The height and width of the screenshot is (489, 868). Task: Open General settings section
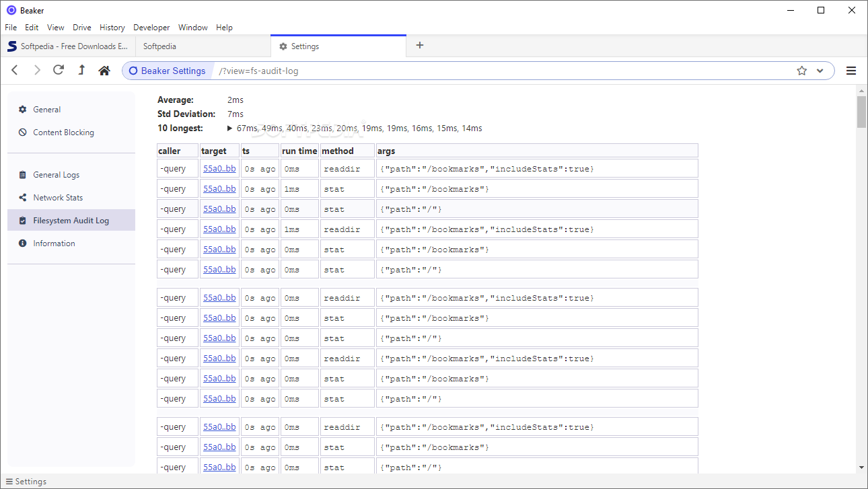coord(71,110)
